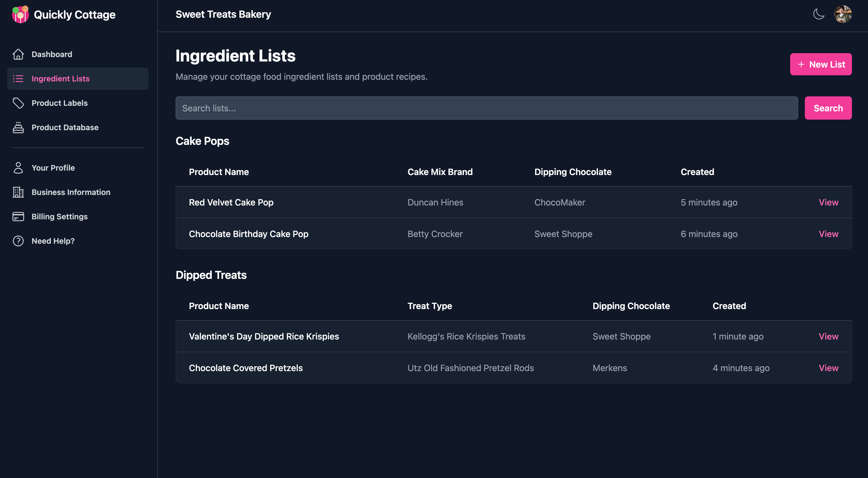Open the Ingredient Lists section

pyautogui.click(x=61, y=78)
